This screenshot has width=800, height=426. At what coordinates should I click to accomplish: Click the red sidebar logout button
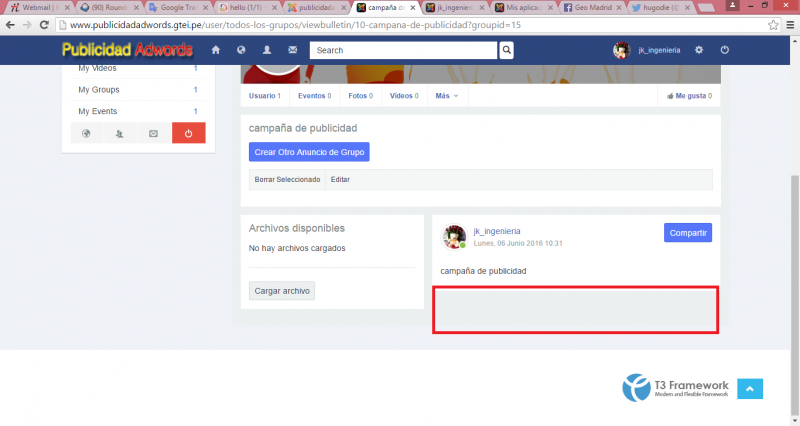tap(188, 133)
